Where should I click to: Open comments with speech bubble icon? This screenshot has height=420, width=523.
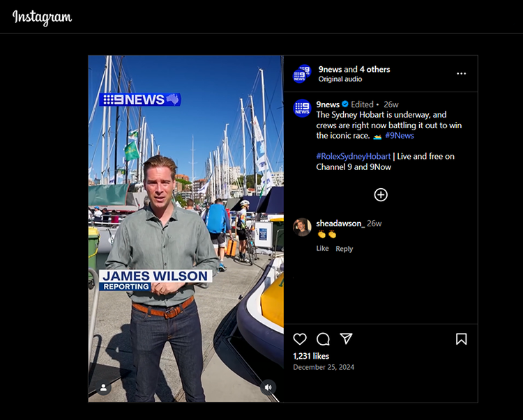click(323, 339)
